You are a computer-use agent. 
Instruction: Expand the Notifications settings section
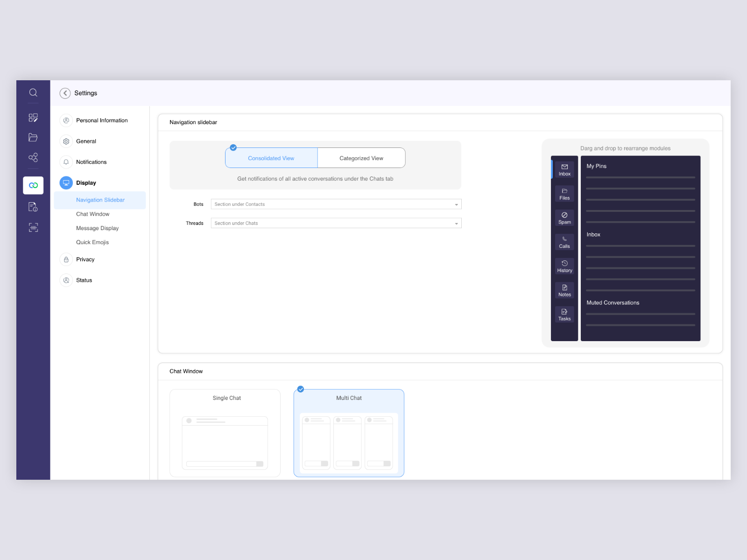(91, 162)
